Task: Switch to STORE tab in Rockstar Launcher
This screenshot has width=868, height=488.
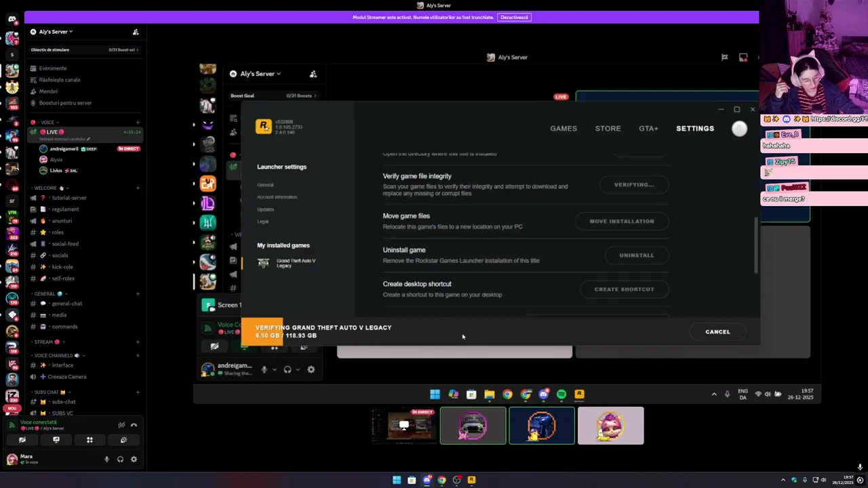Action: 608,128
